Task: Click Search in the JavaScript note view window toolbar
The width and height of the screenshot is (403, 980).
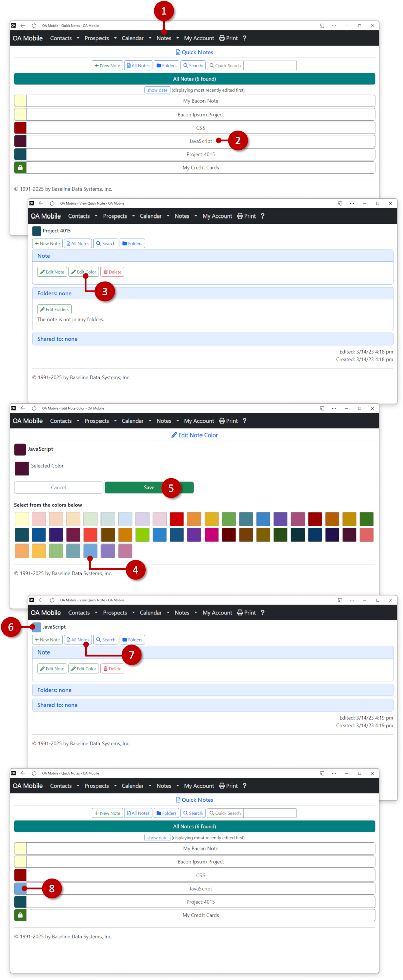Action: (106, 640)
